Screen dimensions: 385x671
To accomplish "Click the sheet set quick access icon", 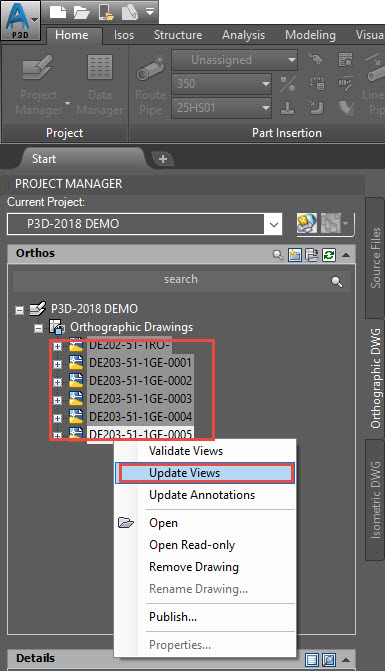I will click(x=129, y=12).
